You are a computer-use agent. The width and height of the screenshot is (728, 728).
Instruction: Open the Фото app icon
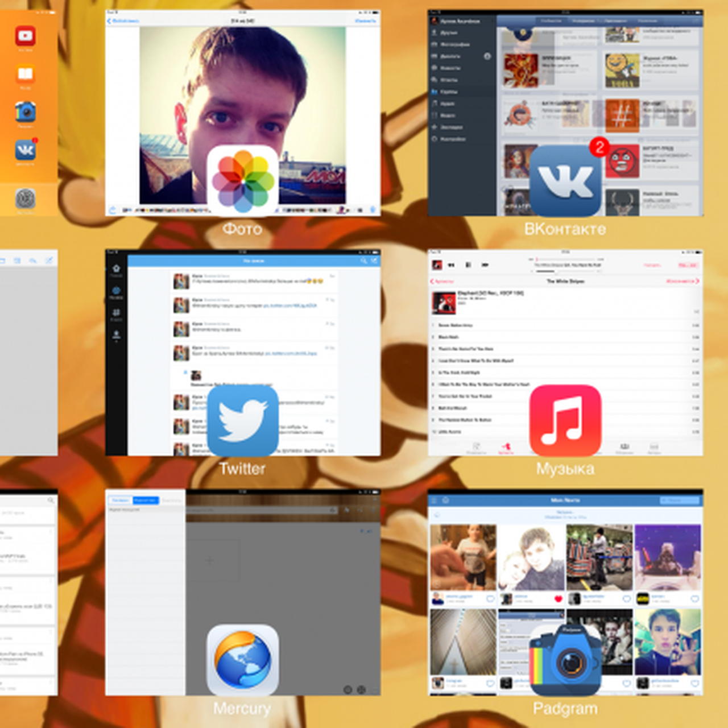tap(243, 181)
